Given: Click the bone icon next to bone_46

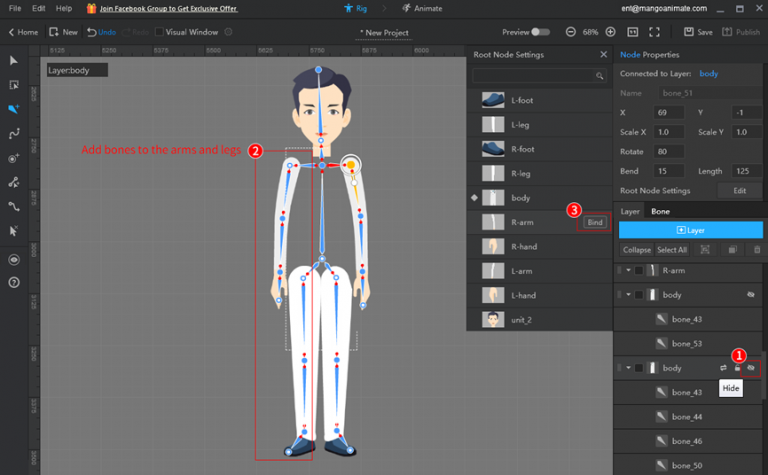Looking at the screenshot, I should click(x=661, y=441).
